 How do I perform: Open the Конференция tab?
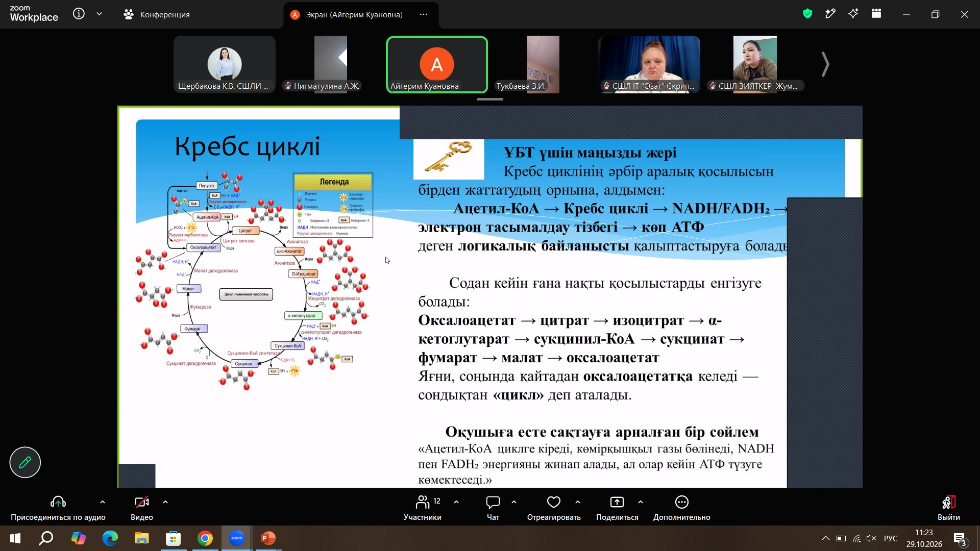click(157, 14)
